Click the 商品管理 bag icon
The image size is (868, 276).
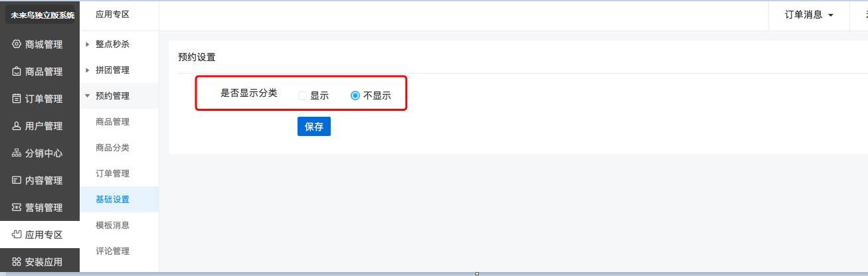(17, 72)
